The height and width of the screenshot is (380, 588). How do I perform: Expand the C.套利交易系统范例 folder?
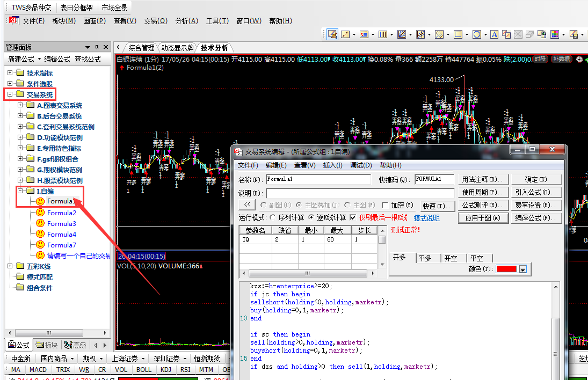point(20,126)
